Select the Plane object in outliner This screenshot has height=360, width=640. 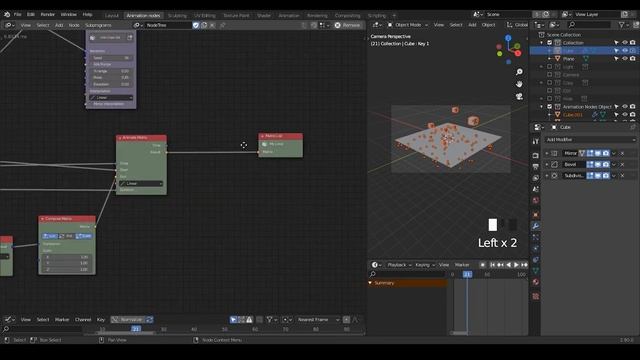569,59
